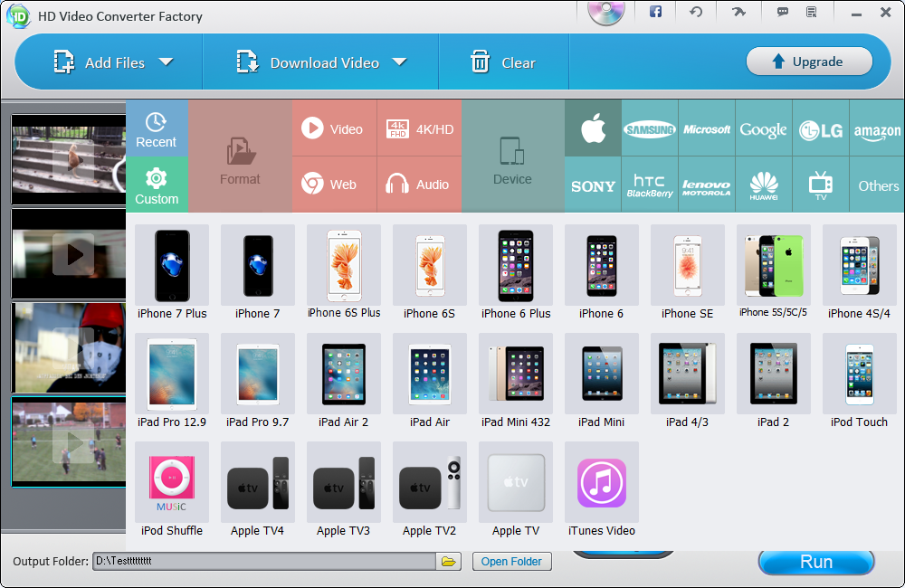The width and height of the screenshot is (905, 588).
Task: Pick the iPad 4/3 preset
Action: pos(688,382)
